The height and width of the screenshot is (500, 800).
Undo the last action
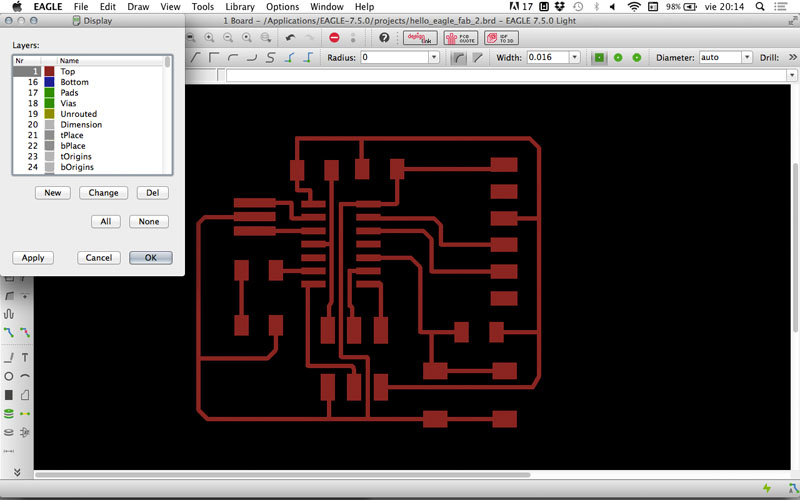click(x=290, y=38)
